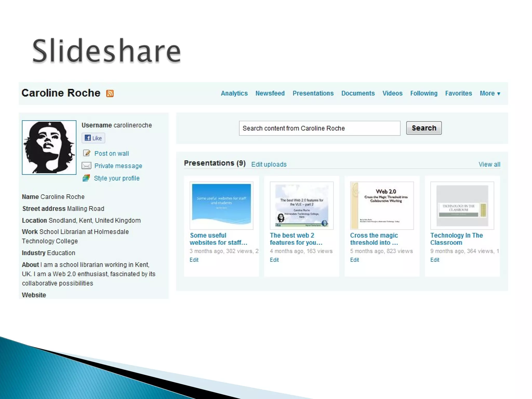This screenshot has height=399, width=532.
Task: Expand the More dropdown menu
Action: click(490, 93)
